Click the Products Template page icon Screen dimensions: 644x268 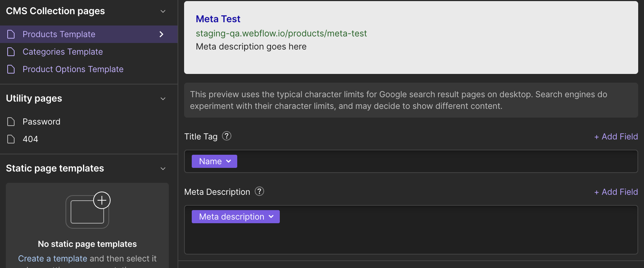point(11,34)
